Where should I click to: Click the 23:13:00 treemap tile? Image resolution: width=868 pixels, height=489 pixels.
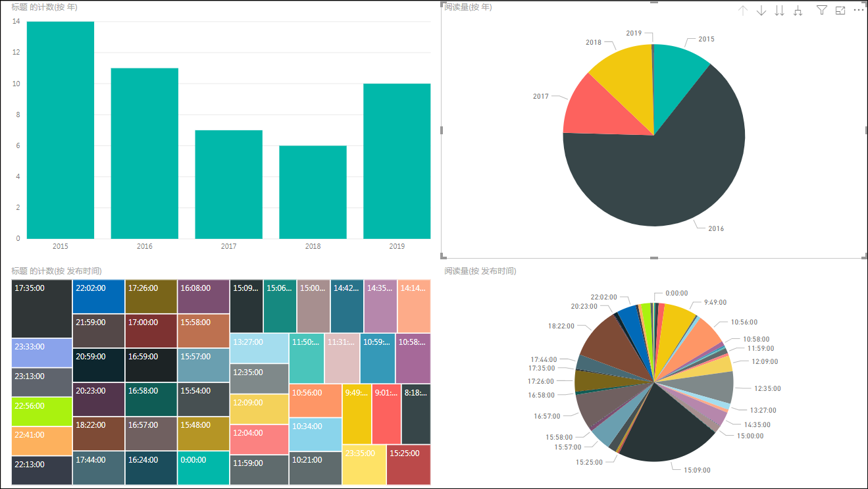pyautogui.click(x=42, y=382)
